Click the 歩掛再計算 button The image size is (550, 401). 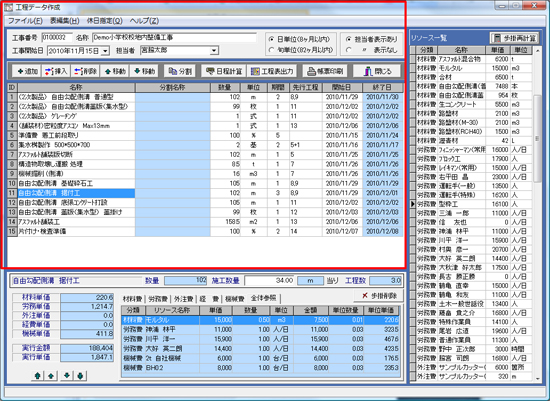pos(514,38)
